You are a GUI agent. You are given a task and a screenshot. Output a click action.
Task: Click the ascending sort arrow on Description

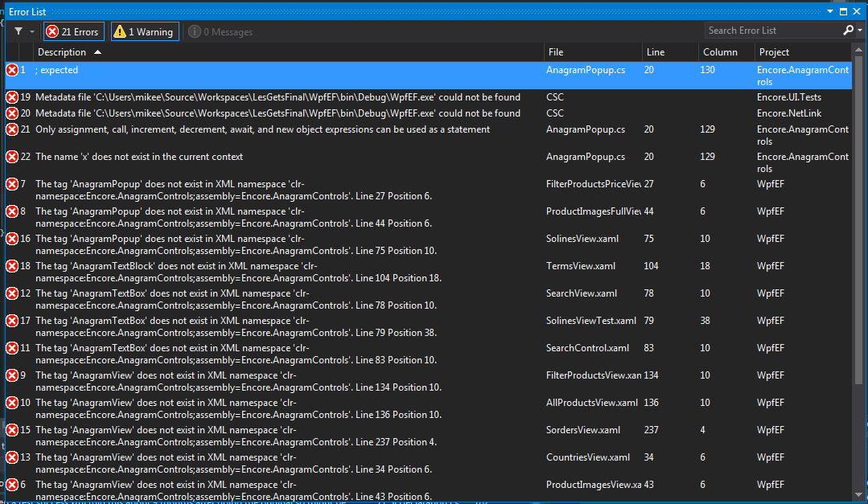(x=99, y=51)
